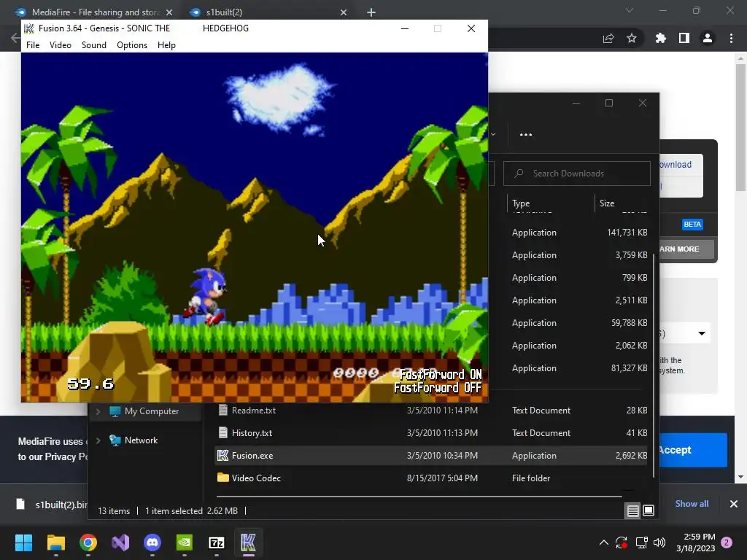Open the dropdown arrow on MediaFire page

tap(702, 333)
